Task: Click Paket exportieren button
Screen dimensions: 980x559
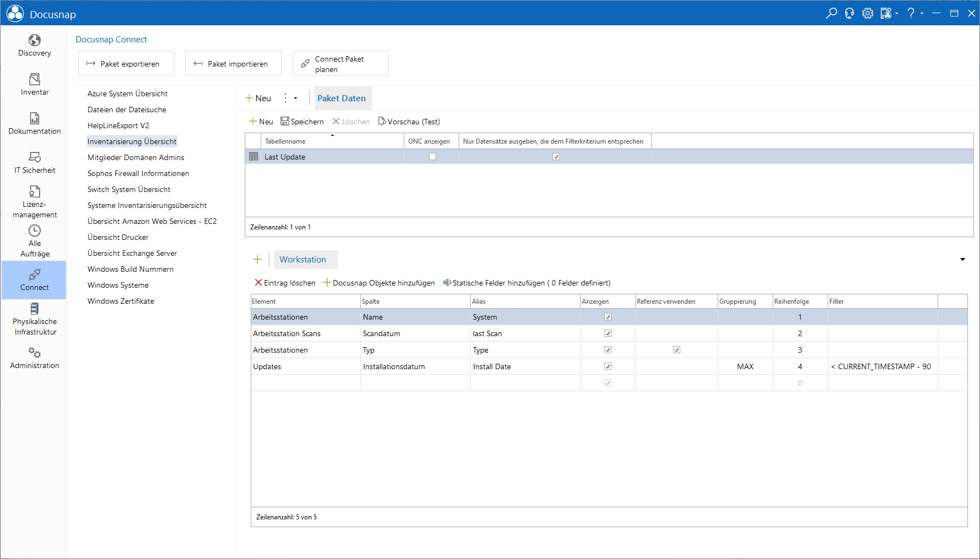Action: coord(126,64)
